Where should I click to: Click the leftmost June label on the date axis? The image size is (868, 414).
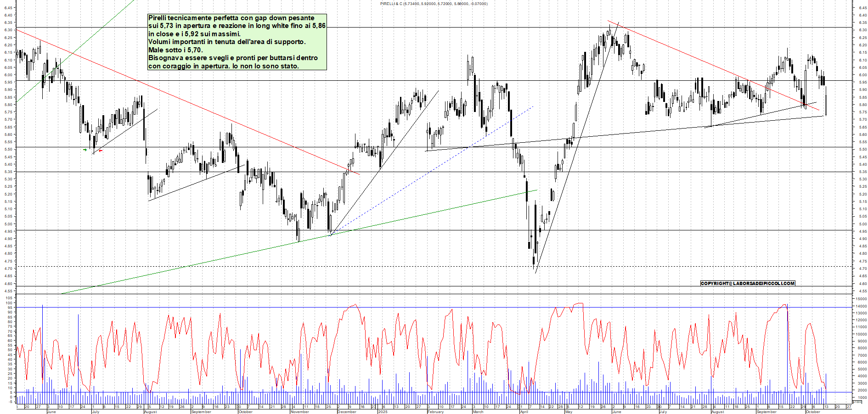pyautogui.click(x=51, y=412)
